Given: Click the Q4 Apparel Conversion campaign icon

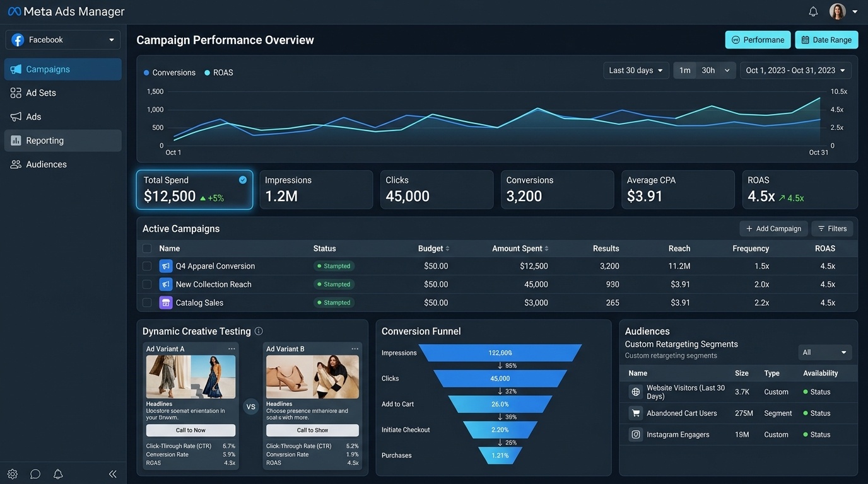Looking at the screenshot, I should 165,266.
